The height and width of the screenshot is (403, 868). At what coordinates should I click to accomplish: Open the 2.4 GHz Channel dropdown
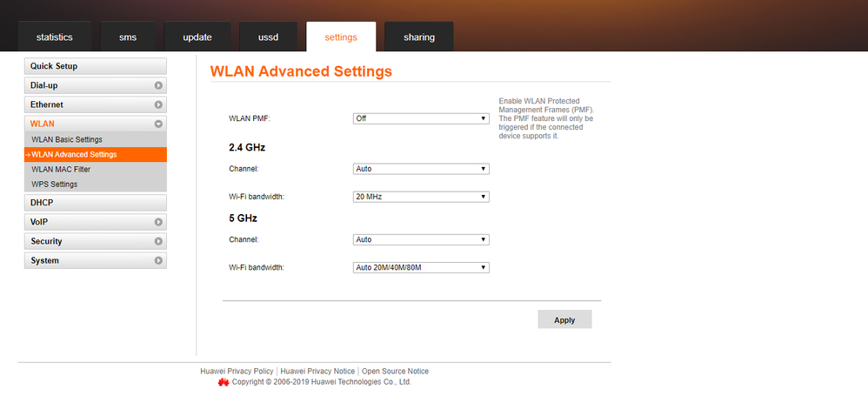[x=421, y=169]
